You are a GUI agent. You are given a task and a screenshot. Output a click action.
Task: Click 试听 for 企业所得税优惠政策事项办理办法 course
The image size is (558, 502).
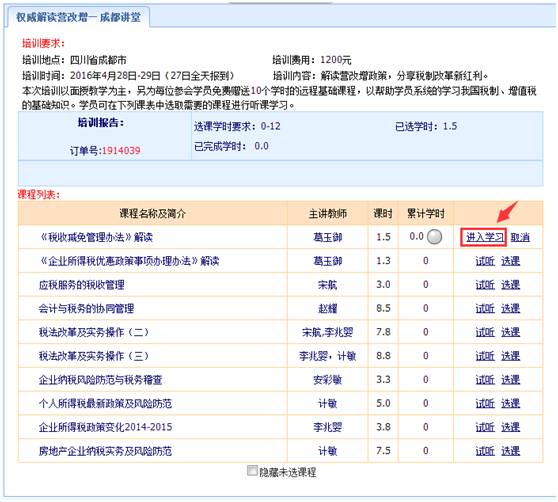(x=485, y=261)
